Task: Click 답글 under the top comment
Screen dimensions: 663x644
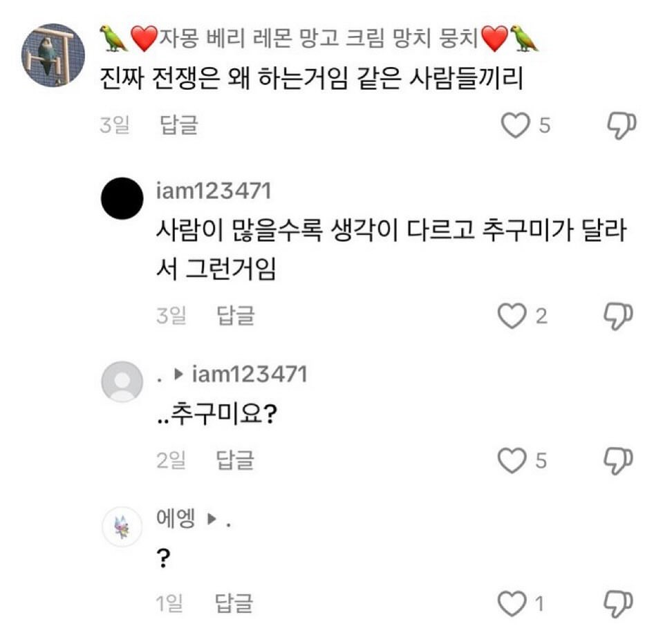Action: tap(179, 126)
